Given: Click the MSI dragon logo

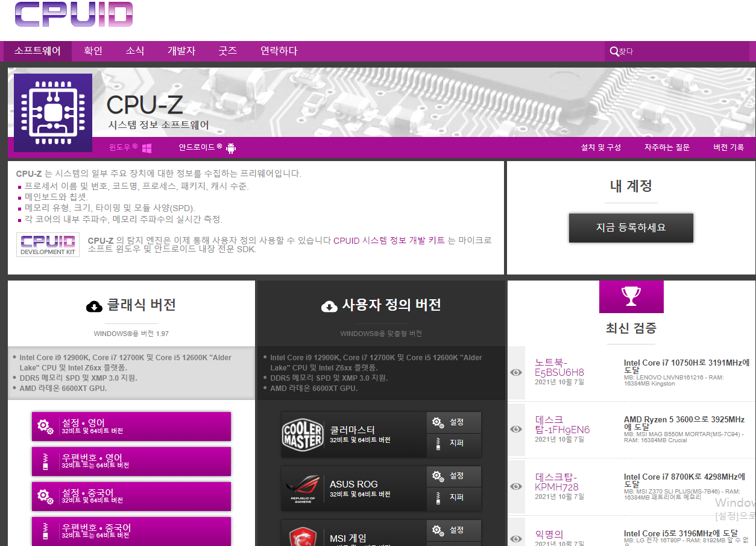Looking at the screenshot, I should (x=303, y=538).
